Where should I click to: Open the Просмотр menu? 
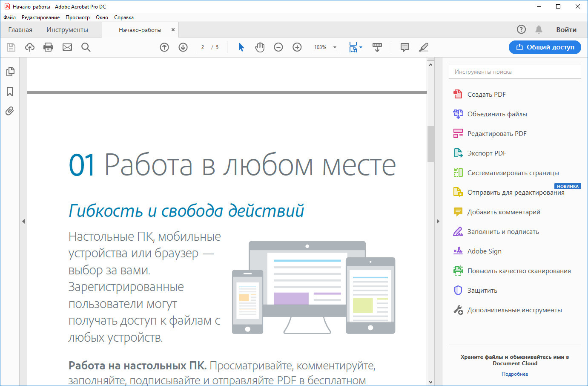point(77,17)
